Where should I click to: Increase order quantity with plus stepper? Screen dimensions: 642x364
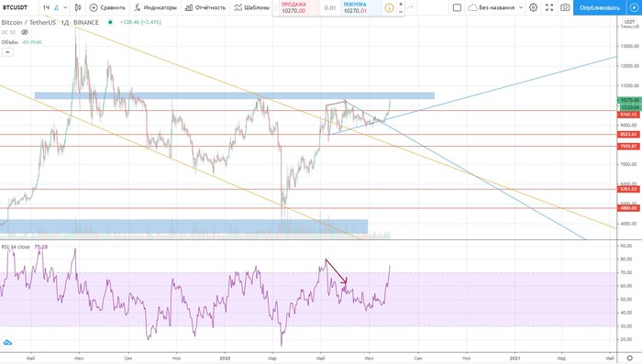(x=401, y=4)
